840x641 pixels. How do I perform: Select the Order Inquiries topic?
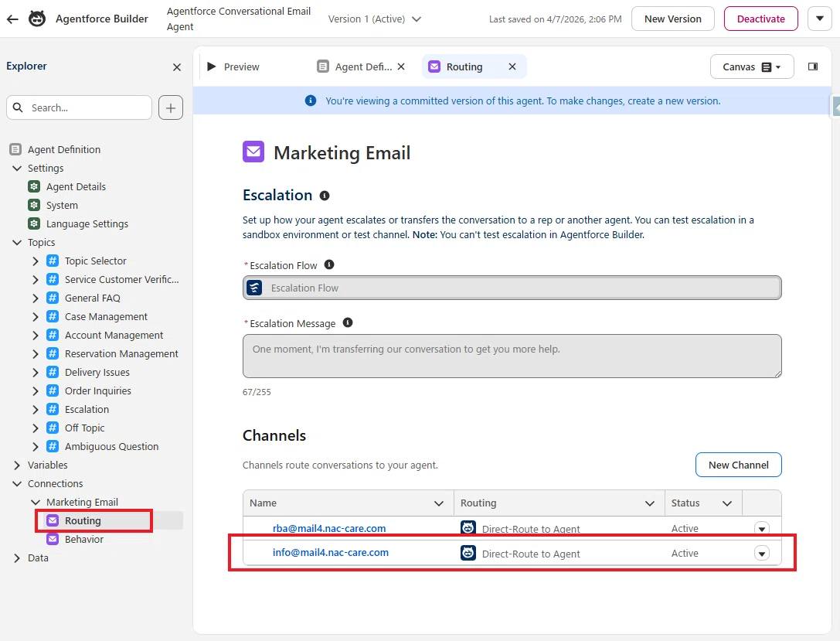pos(98,390)
